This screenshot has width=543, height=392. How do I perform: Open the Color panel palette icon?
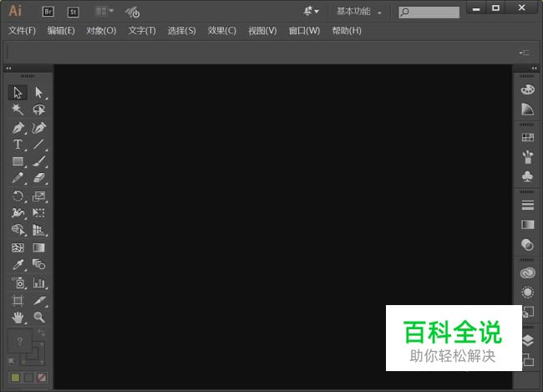(x=527, y=89)
